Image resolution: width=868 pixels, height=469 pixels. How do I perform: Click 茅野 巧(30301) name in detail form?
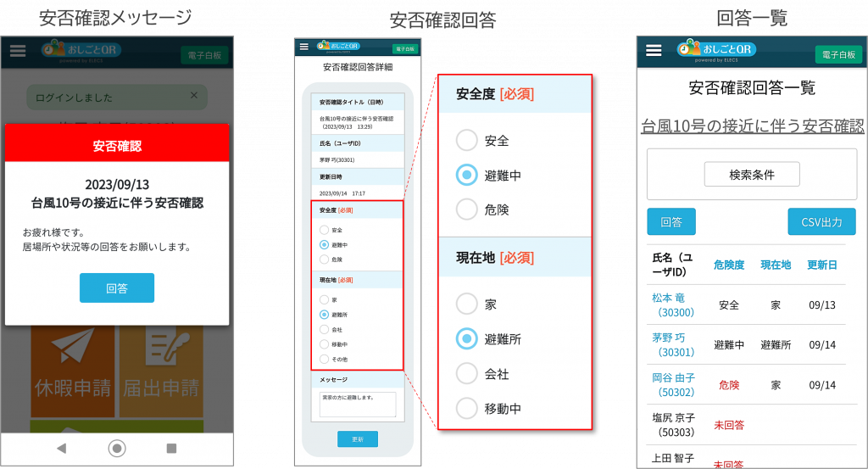337,160
